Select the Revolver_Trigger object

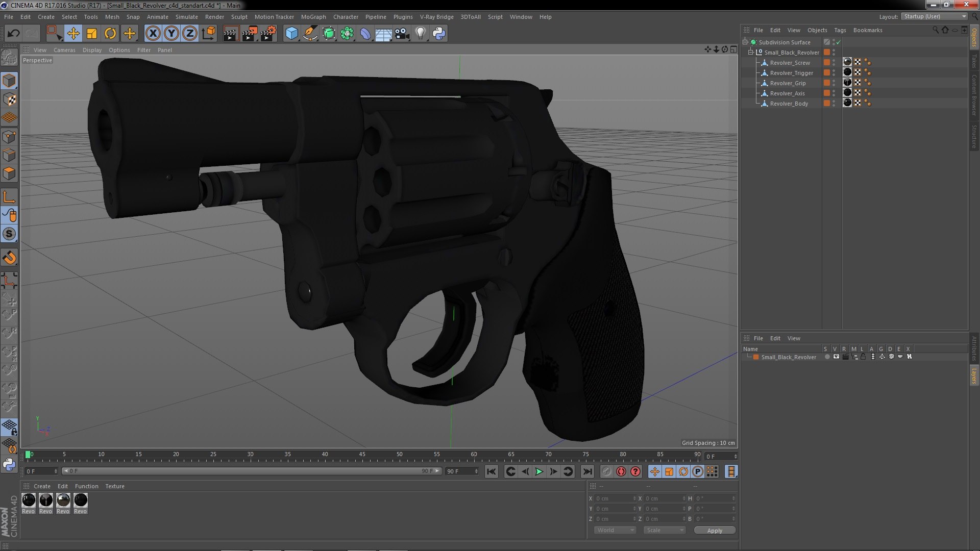click(x=791, y=73)
